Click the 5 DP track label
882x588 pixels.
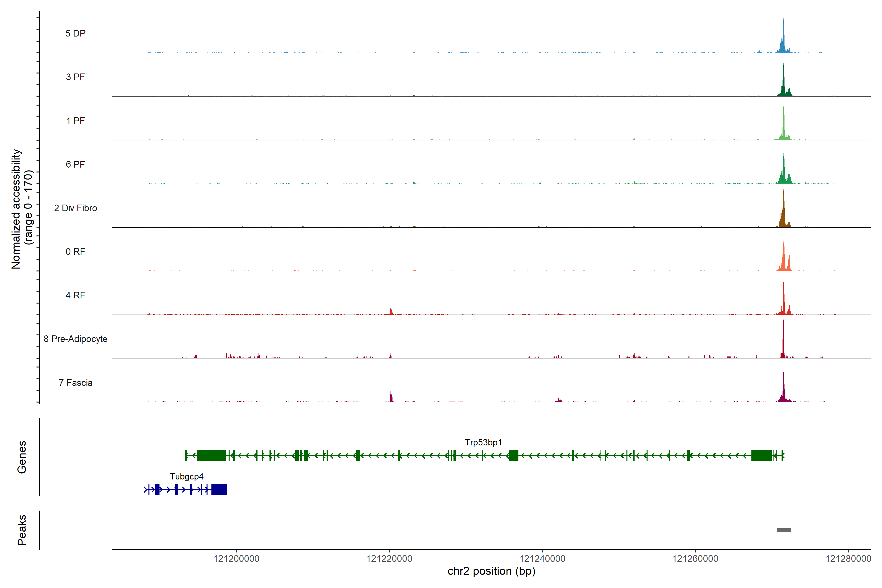coord(75,33)
